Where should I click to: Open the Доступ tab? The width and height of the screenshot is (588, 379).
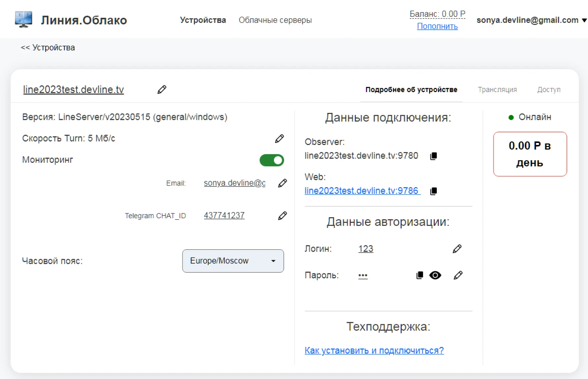[x=549, y=90]
